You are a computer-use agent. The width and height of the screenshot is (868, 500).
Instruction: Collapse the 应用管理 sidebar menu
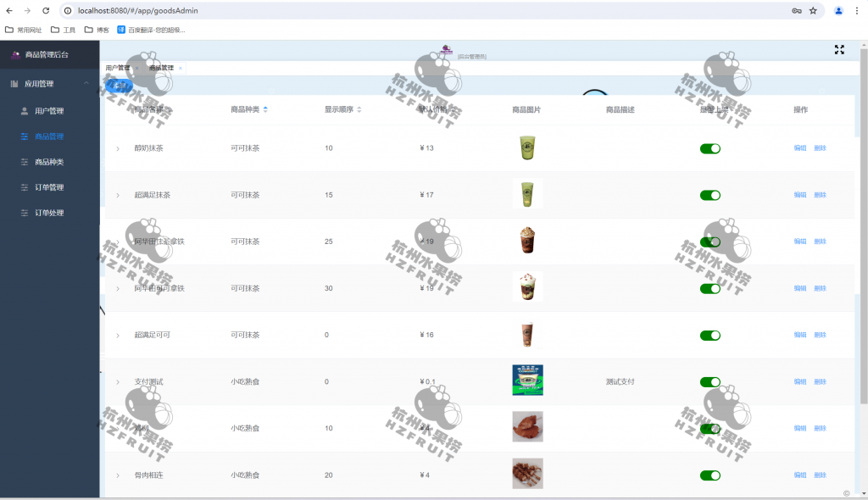point(86,84)
